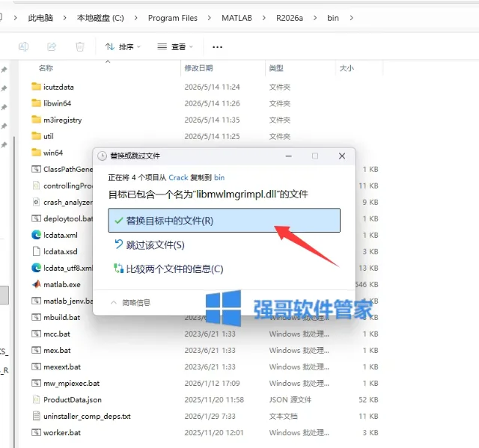Select the win64 folder icon
This screenshot has height=448, width=479.
(x=36, y=153)
